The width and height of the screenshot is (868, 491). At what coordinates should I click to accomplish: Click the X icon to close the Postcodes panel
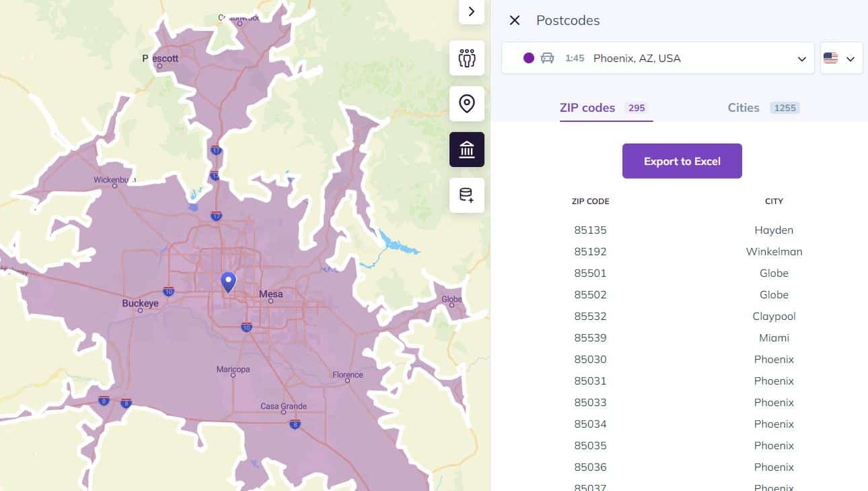click(515, 20)
